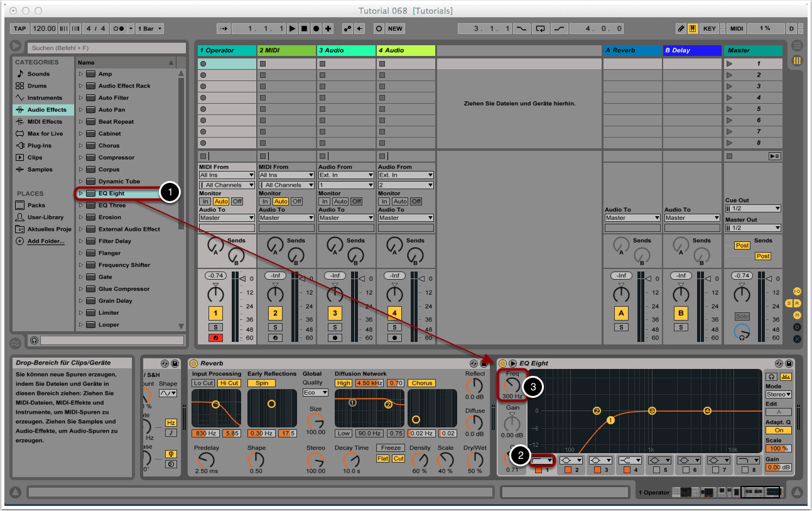Solo track 3 Audio
812x511 pixels.
pos(335,327)
